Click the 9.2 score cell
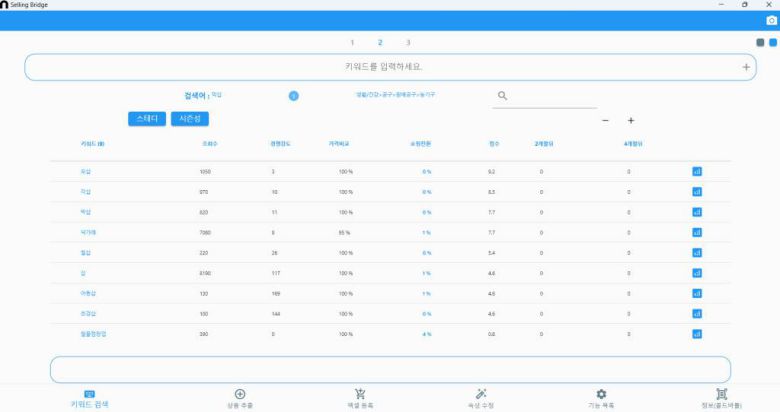780x412 pixels. (x=491, y=172)
